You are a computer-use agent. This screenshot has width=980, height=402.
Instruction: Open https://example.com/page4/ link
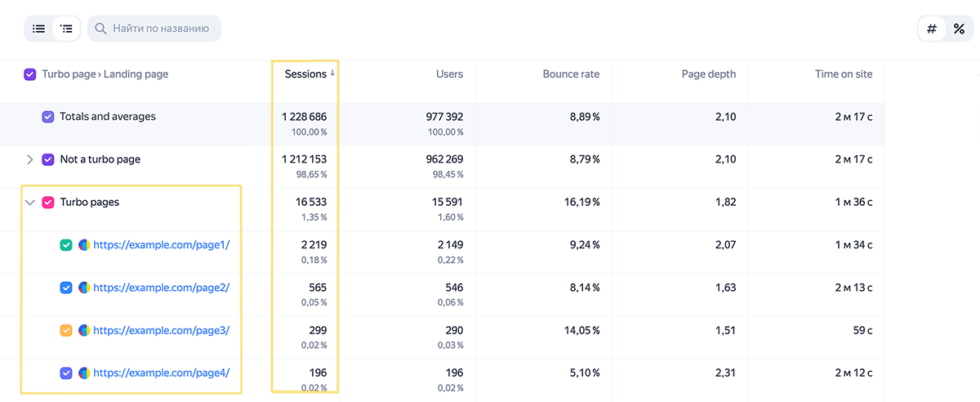162,373
